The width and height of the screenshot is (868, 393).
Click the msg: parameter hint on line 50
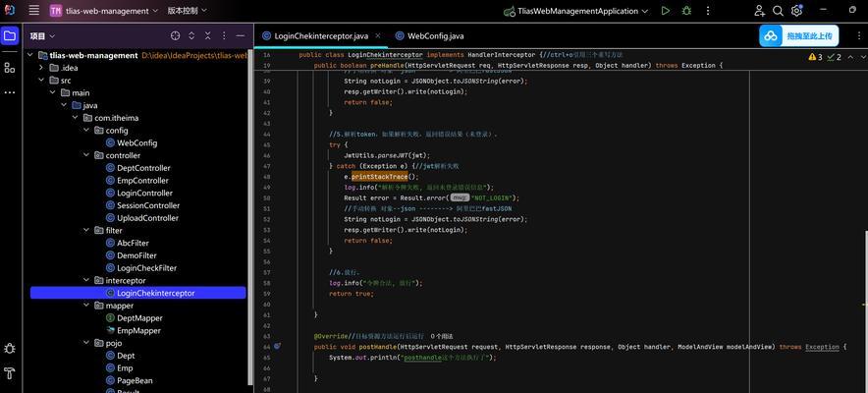459,197
